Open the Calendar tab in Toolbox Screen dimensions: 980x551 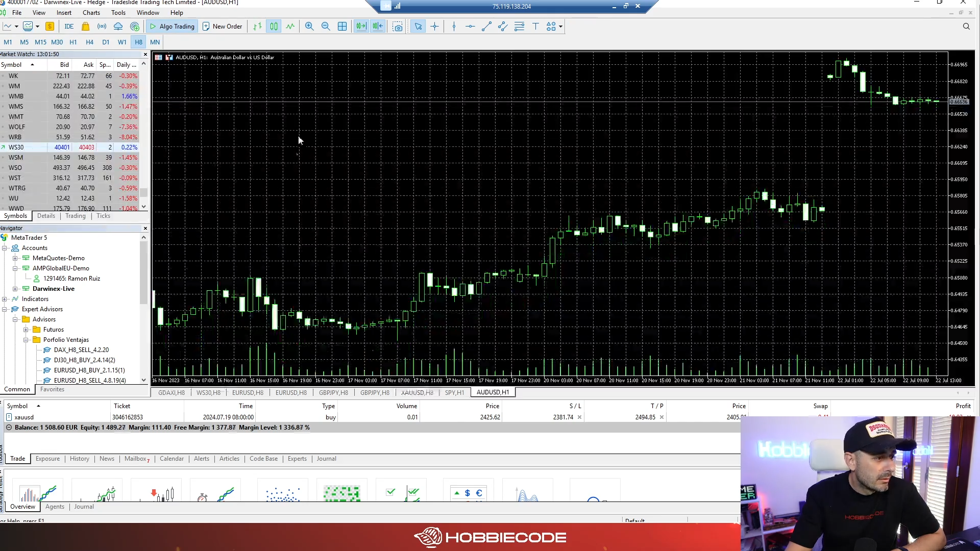(171, 459)
